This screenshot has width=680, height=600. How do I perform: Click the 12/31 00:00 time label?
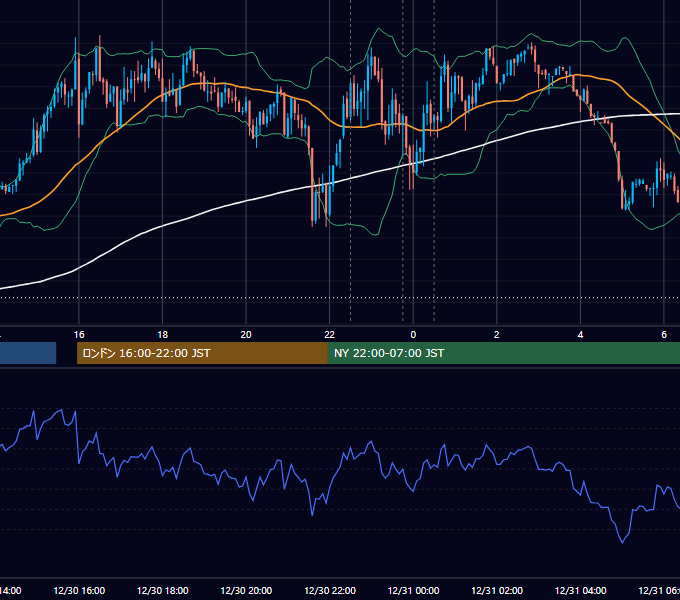[413, 590]
